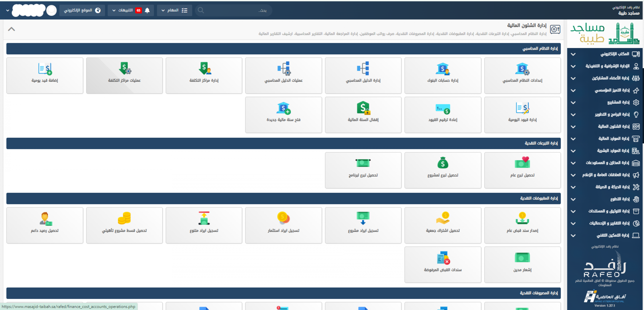Screen dimensions: 644x310
Task: Expand إدارة الموارد البشرية menu
Action: tap(605, 151)
